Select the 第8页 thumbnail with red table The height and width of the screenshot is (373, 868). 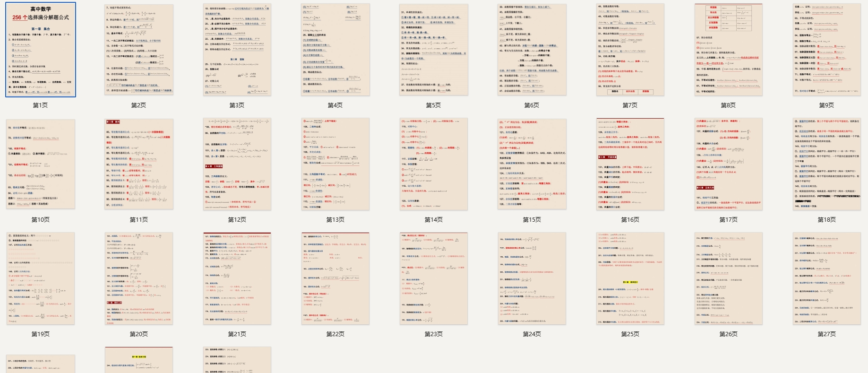pyautogui.click(x=729, y=50)
